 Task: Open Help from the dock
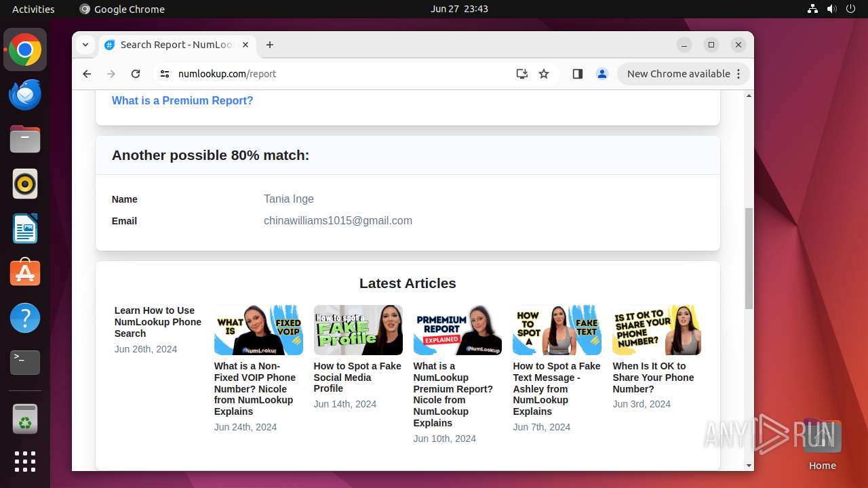click(25, 318)
